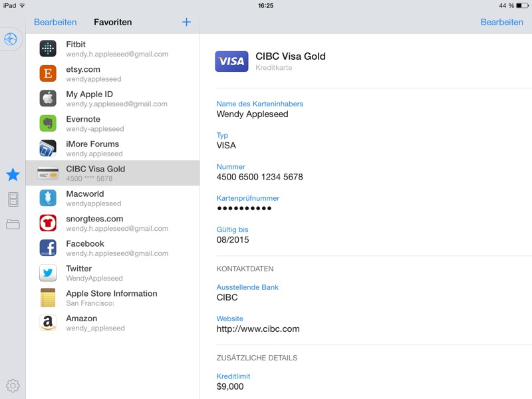Open the My Apple ID entry
The width and height of the screenshot is (532, 399).
tap(112, 98)
